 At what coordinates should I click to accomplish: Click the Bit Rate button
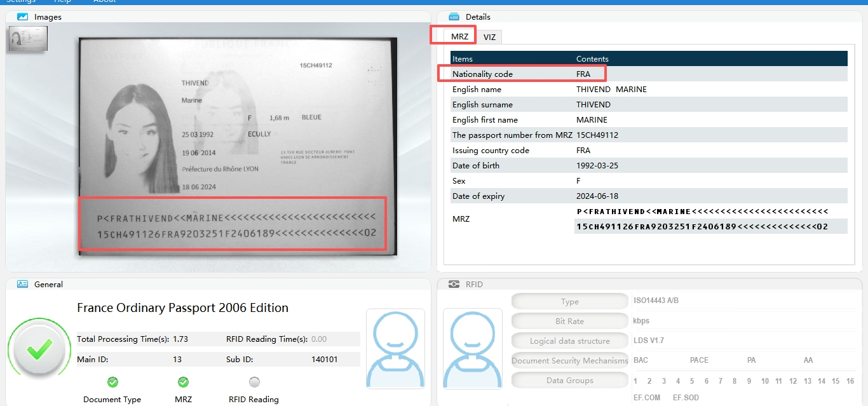click(570, 321)
